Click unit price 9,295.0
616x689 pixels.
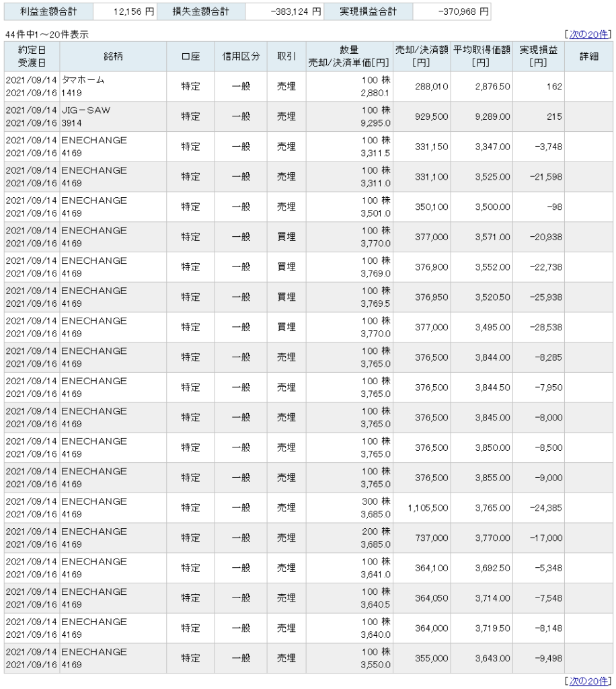click(375, 123)
